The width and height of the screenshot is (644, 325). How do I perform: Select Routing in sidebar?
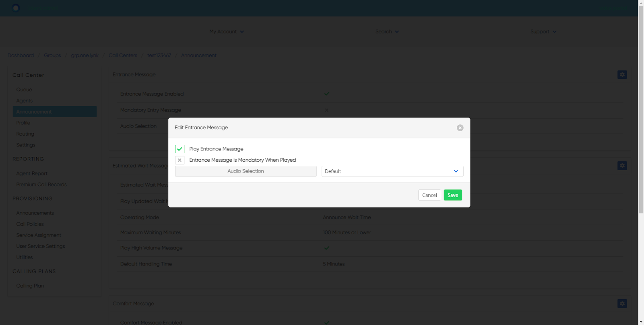tap(25, 134)
